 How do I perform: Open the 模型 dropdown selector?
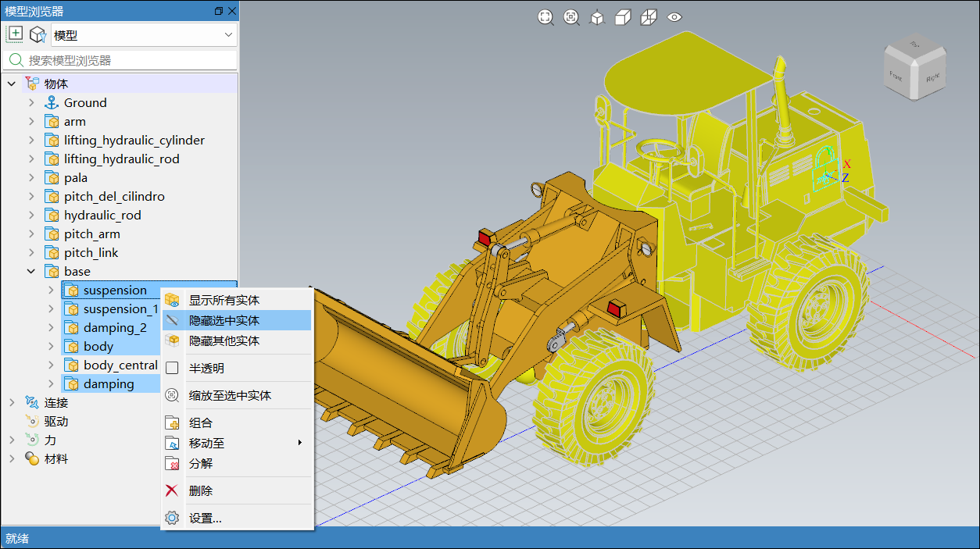(144, 35)
